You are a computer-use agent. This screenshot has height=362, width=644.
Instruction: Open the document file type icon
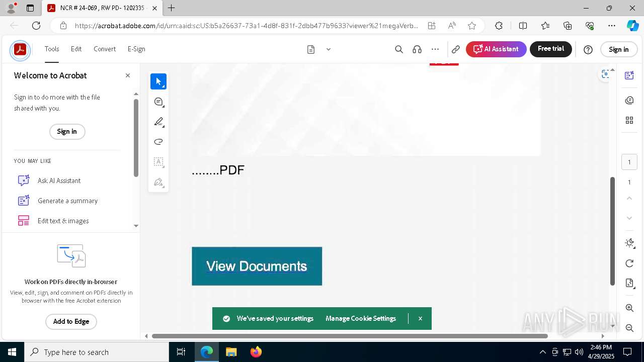tap(311, 49)
